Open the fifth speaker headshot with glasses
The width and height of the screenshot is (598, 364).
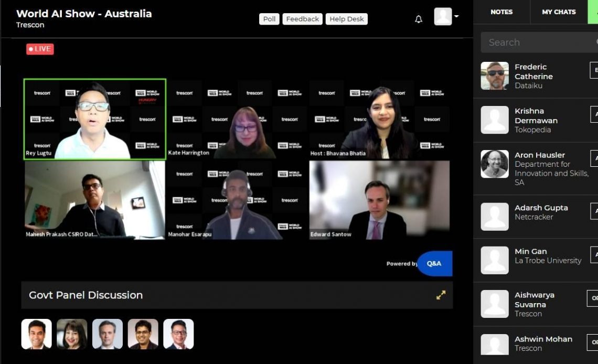[178, 334]
